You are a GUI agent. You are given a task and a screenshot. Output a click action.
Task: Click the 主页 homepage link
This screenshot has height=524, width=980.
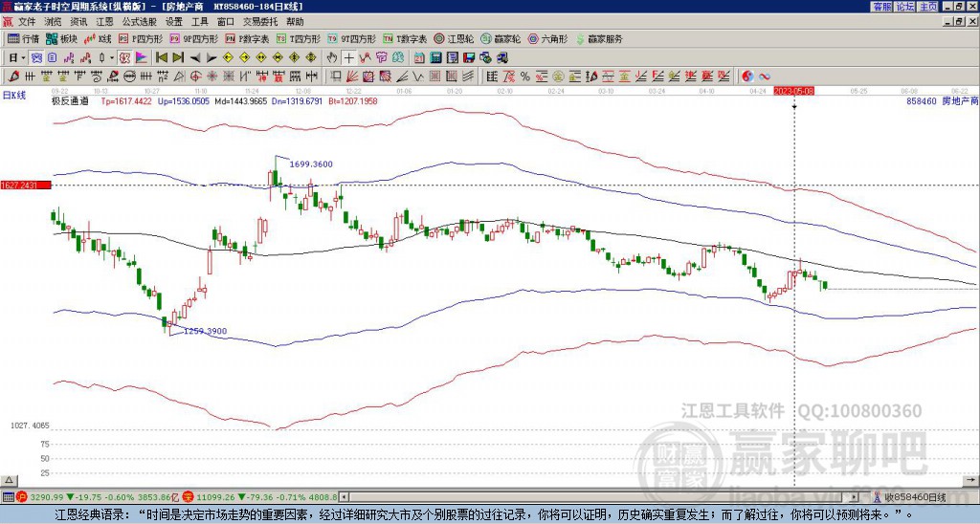(x=928, y=7)
